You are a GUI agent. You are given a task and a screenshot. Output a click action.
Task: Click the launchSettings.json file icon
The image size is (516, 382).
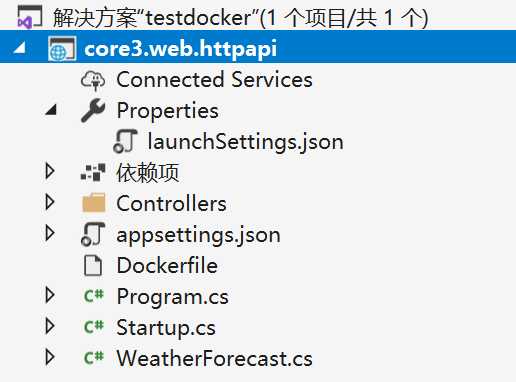click(x=125, y=141)
